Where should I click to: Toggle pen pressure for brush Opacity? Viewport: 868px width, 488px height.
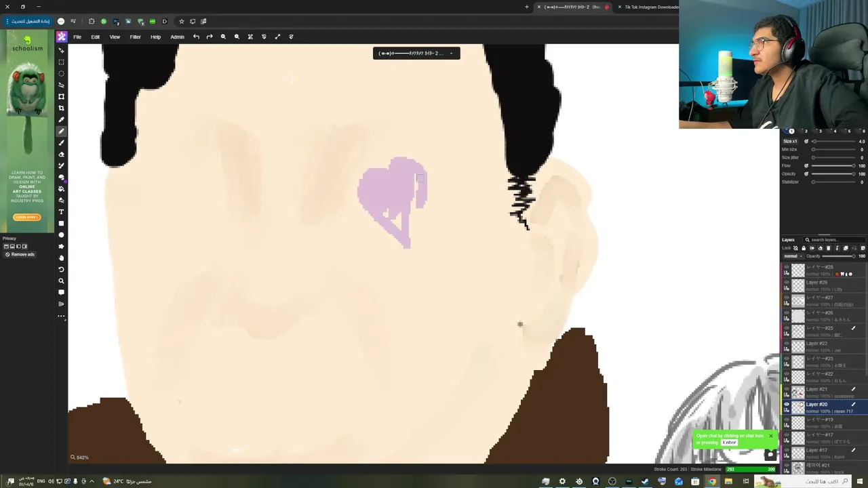click(806, 174)
